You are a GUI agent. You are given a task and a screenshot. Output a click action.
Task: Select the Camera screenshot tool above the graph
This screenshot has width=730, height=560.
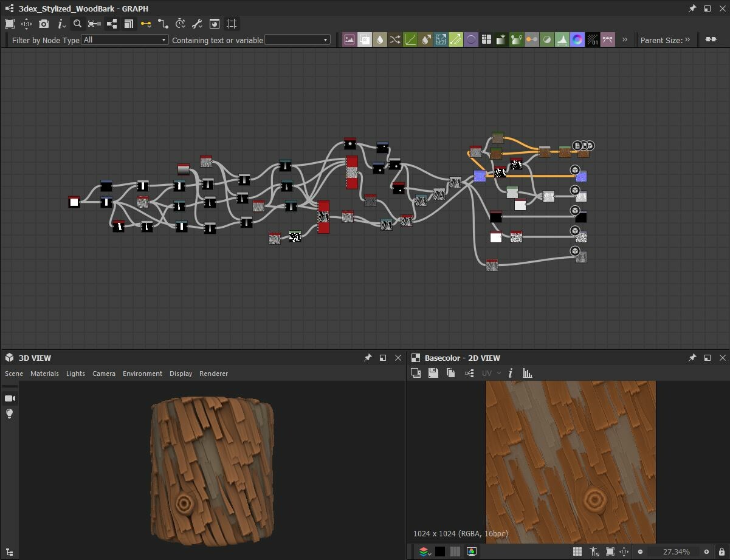(43, 24)
